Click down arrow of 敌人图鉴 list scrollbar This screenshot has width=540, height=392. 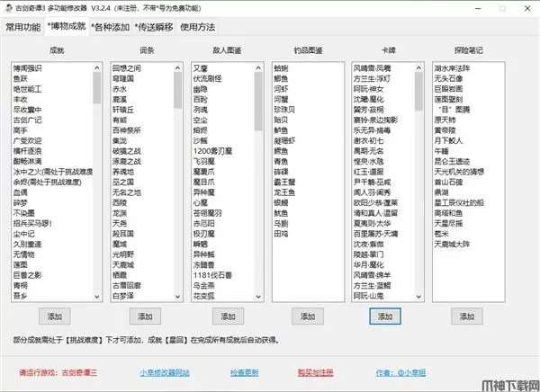click(x=258, y=297)
